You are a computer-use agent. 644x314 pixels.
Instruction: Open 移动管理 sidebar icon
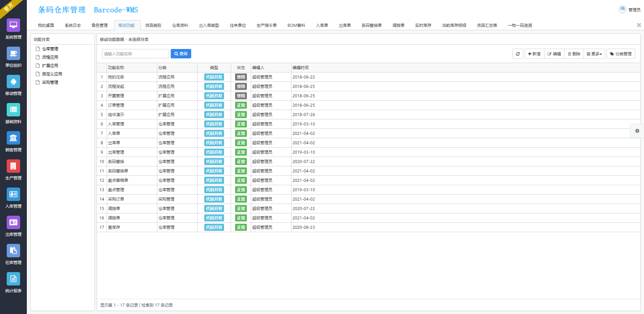point(13,82)
